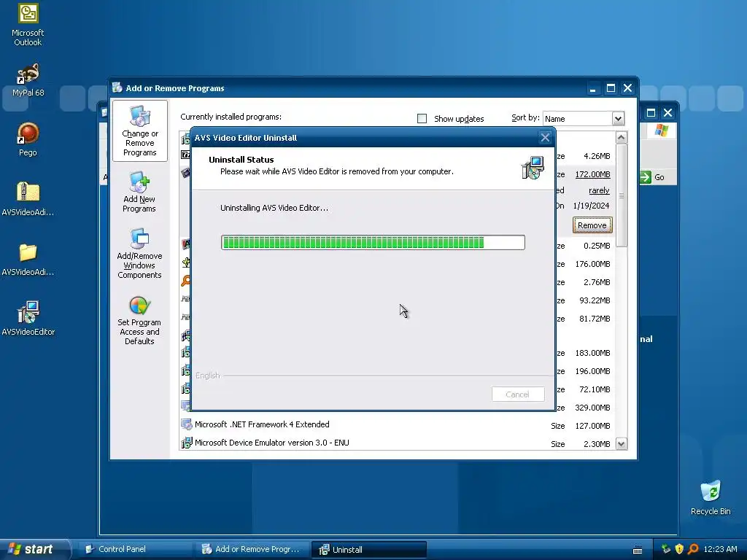
Task: Open Add/Remove Windows Components
Action: tap(139, 253)
